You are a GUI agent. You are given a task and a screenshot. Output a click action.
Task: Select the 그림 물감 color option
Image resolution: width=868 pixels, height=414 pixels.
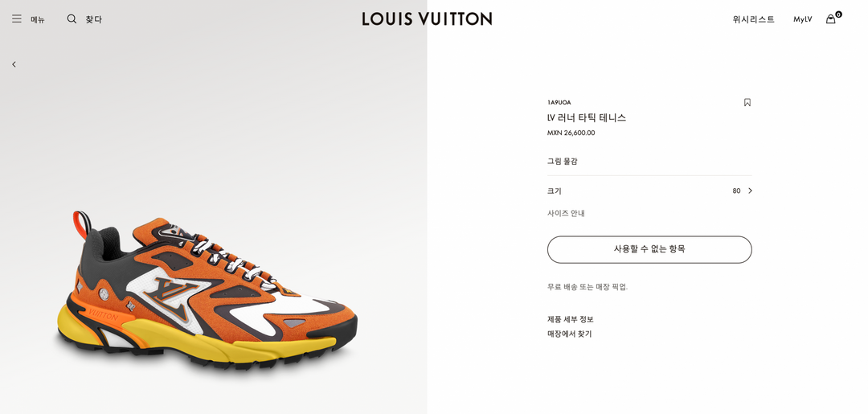[563, 161]
